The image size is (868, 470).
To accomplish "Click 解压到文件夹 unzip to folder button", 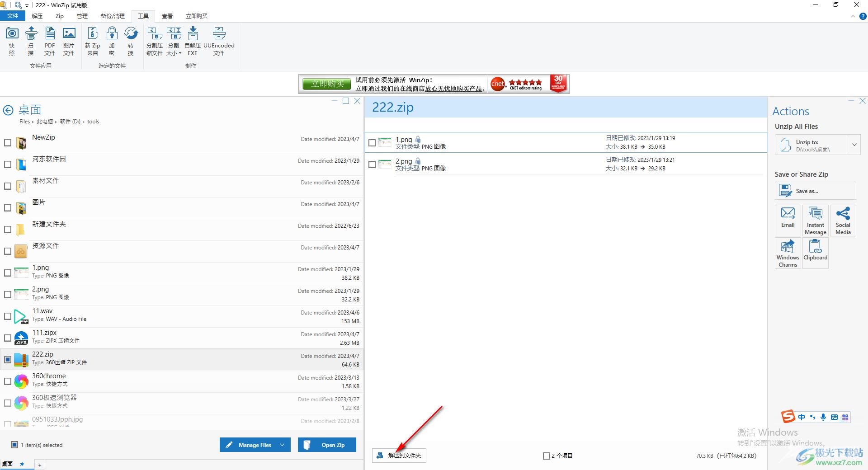I will click(x=399, y=455).
